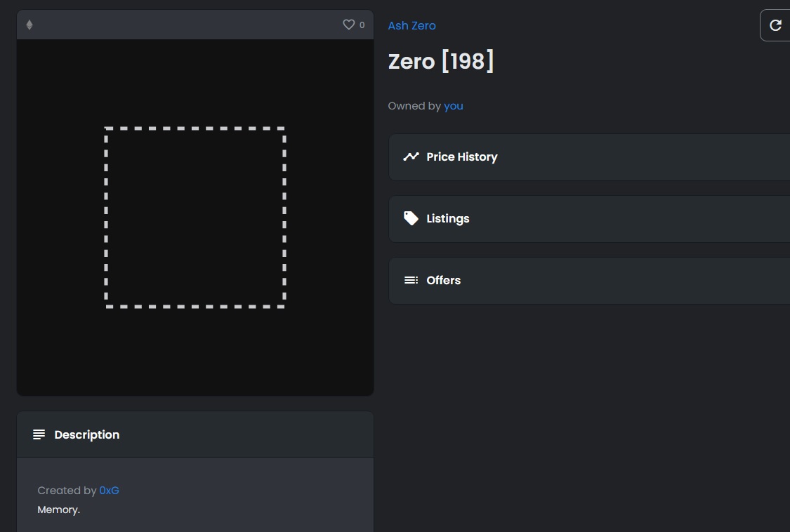Open creator 0xG profile link

(x=110, y=490)
